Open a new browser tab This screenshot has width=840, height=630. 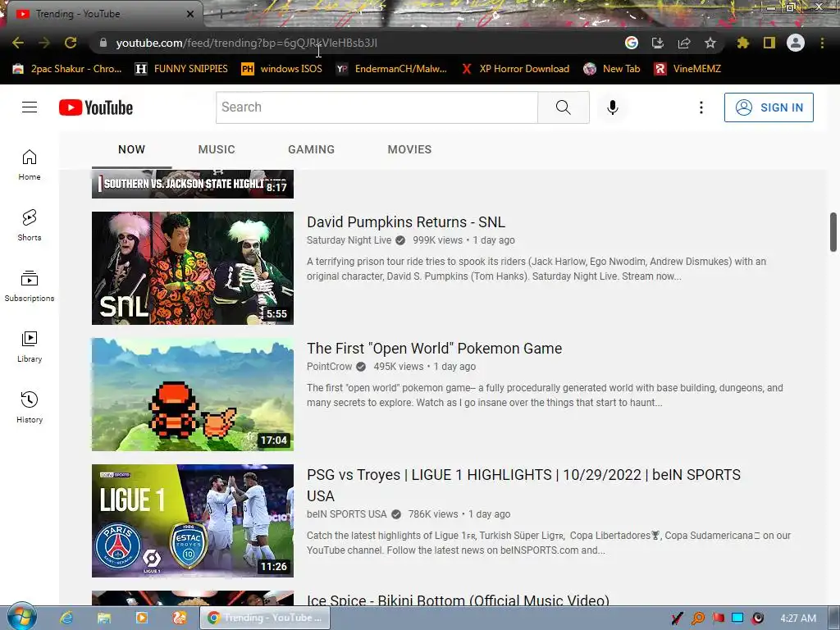click(x=220, y=15)
